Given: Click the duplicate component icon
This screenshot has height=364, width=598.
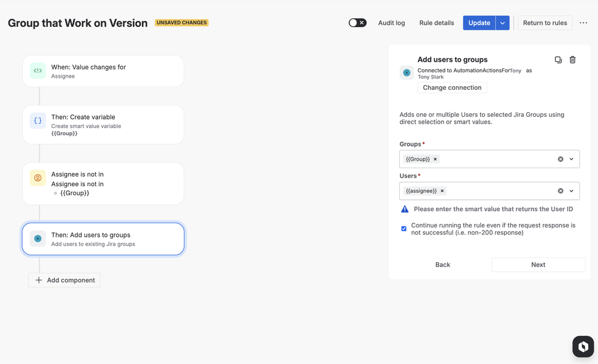Looking at the screenshot, I should 558,60.
